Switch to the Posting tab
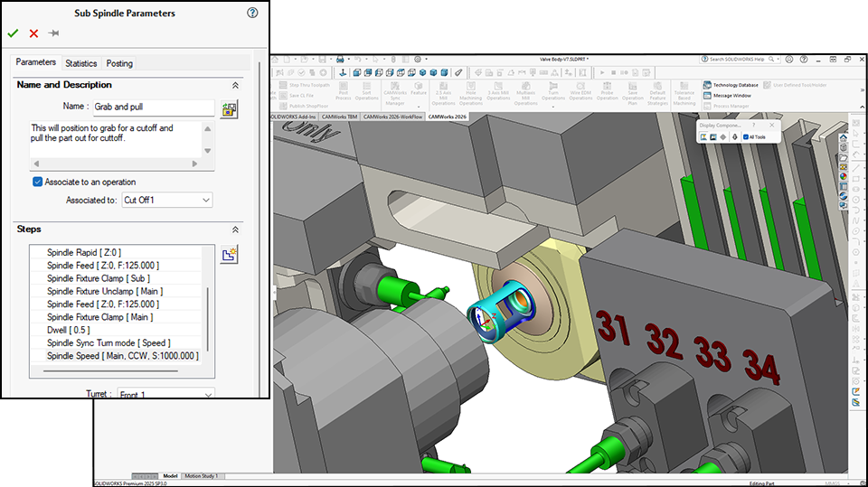Image resolution: width=868 pixels, height=487 pixels. pyautogui.click(x=119, y=63)
